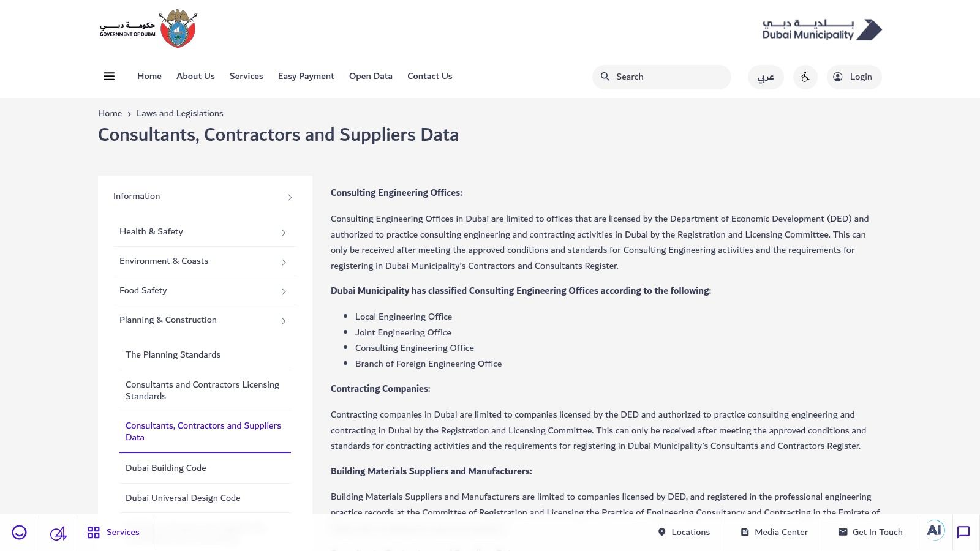The image size is (980, 551).
Task: Click the signature icon in the bottom bar
Action: point(57,532)
